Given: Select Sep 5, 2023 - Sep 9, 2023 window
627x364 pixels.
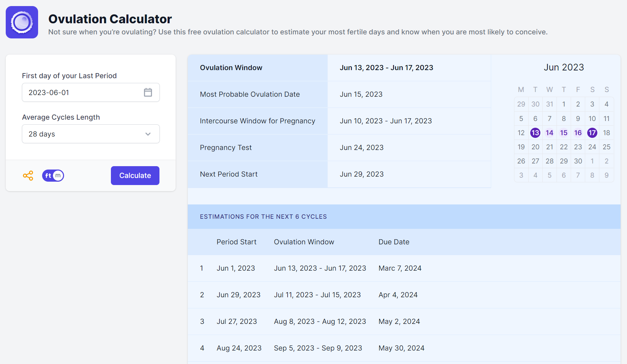Looking at the screenshot, I should [x=318, y=348].
